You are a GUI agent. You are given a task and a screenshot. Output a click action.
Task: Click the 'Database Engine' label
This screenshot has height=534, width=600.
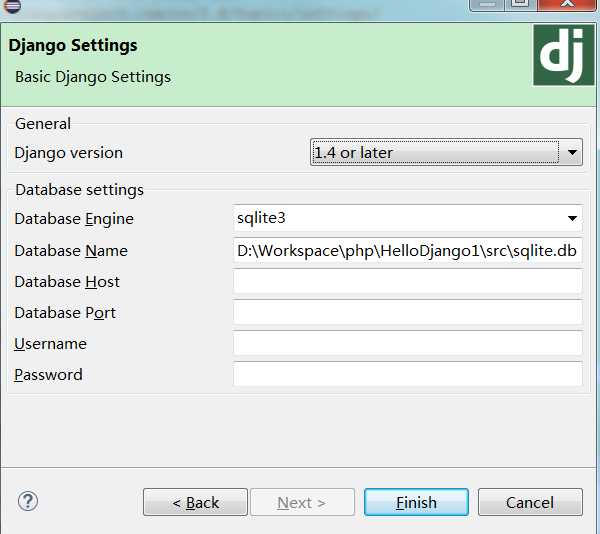[x=74, y=219]
